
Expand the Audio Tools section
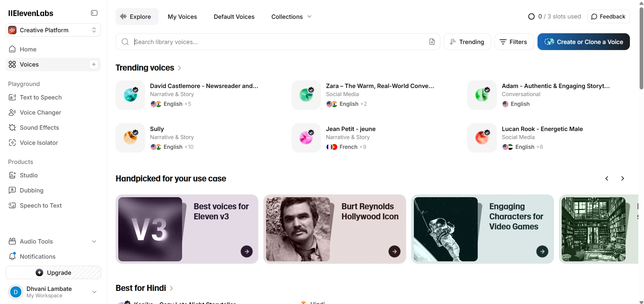click(x=53, y=242)
